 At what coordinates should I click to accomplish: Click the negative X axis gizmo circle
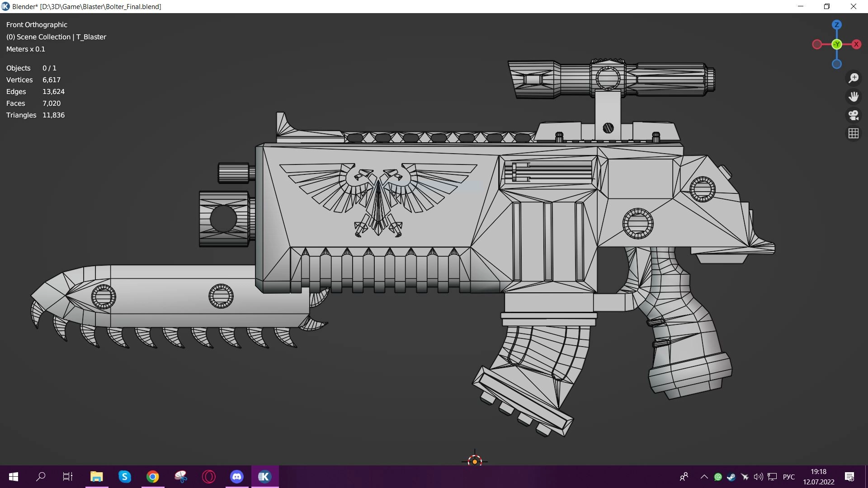817,44
